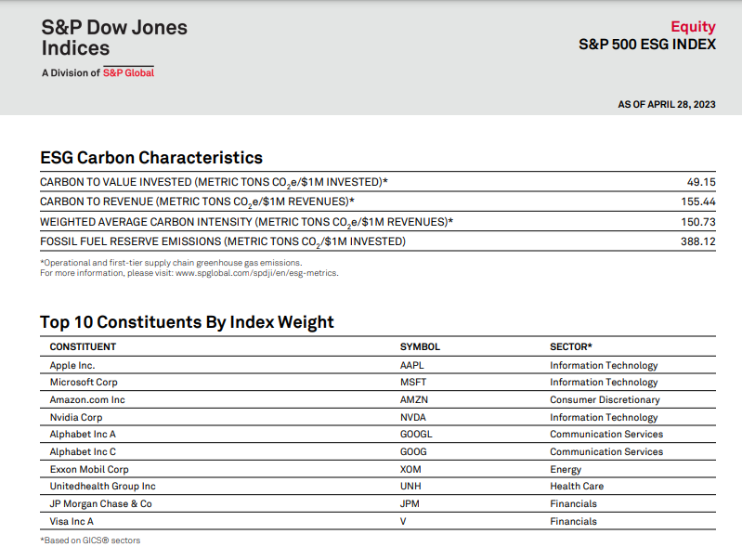Screen dimensions: 742x560
Task: Select the Alphabet Inc C constituent cell
Action: pyautogui.click(x=83, y=451)
